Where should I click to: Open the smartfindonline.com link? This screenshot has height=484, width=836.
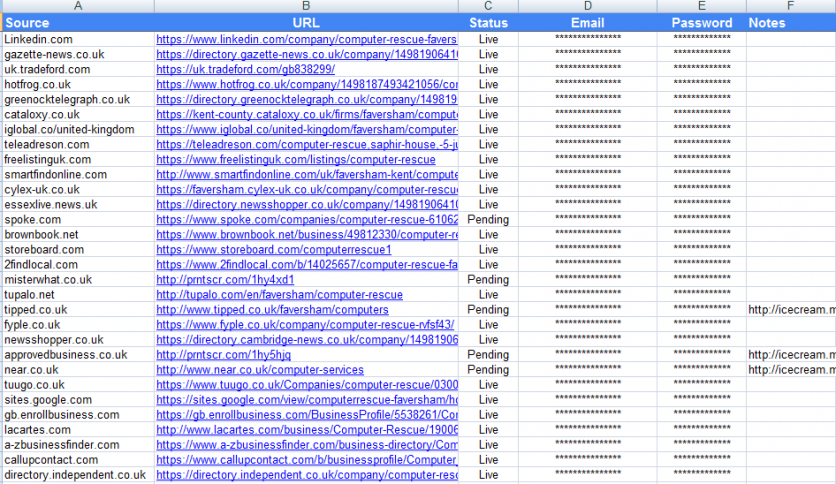click(x=307, y=174)
